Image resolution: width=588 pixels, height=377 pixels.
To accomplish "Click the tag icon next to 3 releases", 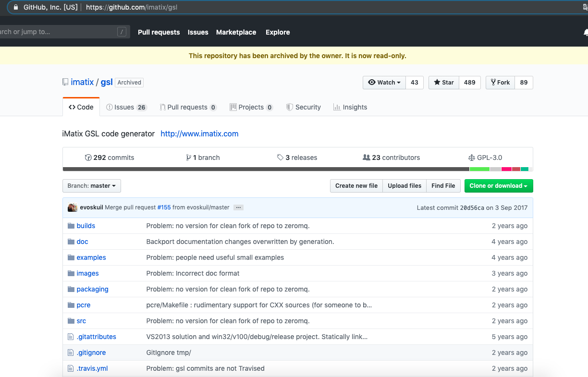I will pyautogui.click(x=280, y=158).
